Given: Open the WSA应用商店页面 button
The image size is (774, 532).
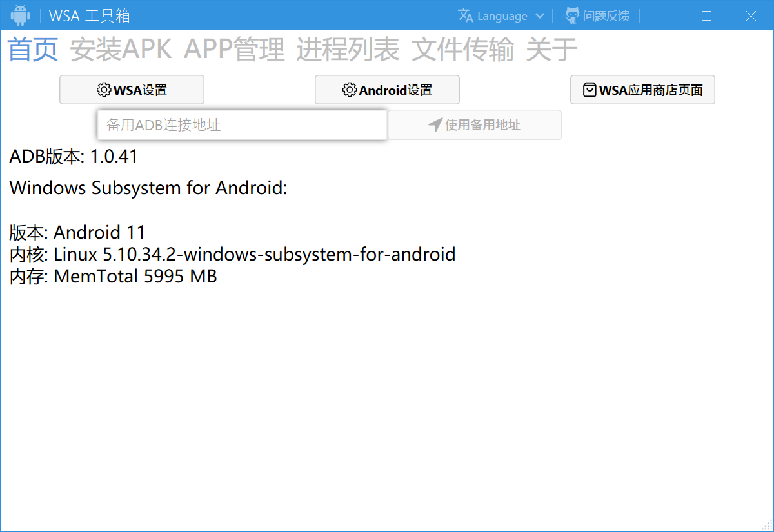Looking at the screenshot, I should (x=642, y=90).
